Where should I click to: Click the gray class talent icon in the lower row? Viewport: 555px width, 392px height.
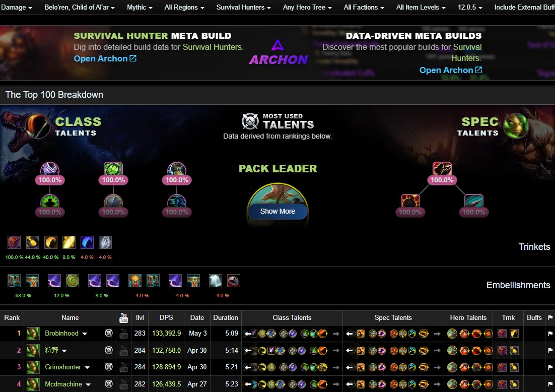(x=113, y=202)
